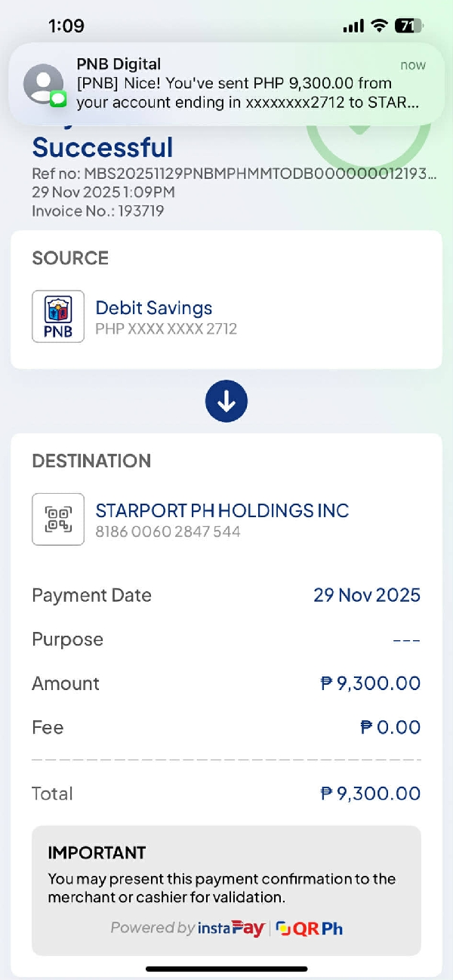This screenshot has height=980, width=453.
Task: Tap the cellular signal bars icon
Action: [353, 26]
